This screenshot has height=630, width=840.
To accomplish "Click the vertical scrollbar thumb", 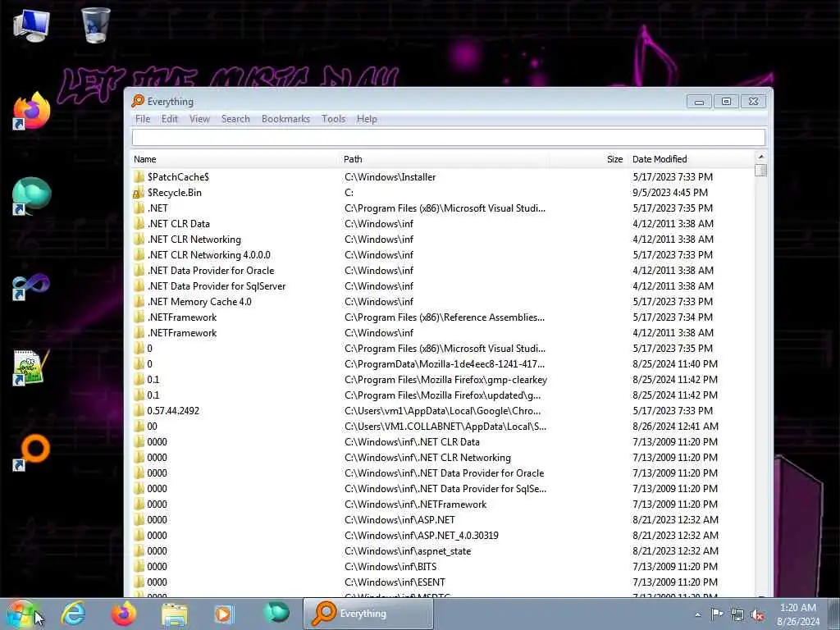I will pos(760,171).
